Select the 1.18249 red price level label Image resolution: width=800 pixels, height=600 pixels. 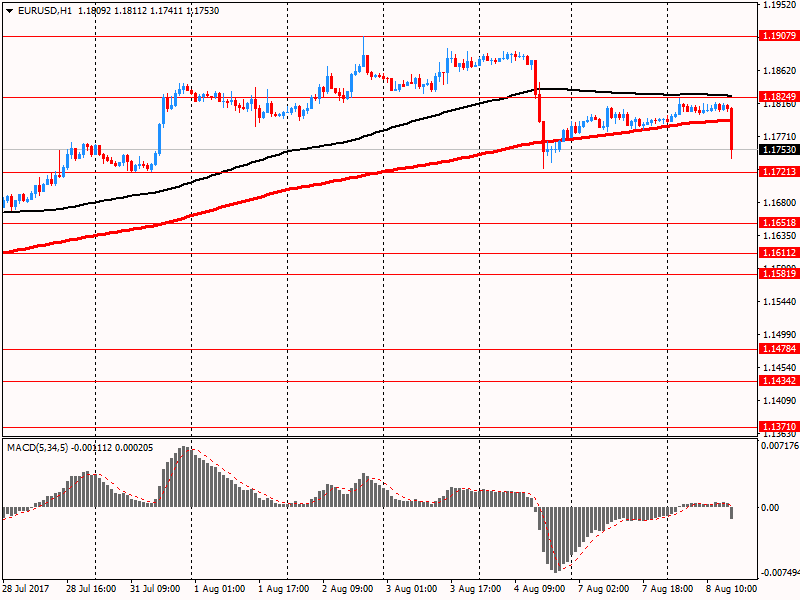[x=779, y=96]
